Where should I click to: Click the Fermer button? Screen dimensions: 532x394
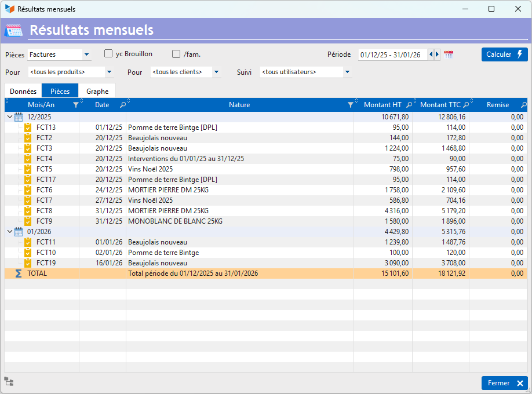point(504,383)
